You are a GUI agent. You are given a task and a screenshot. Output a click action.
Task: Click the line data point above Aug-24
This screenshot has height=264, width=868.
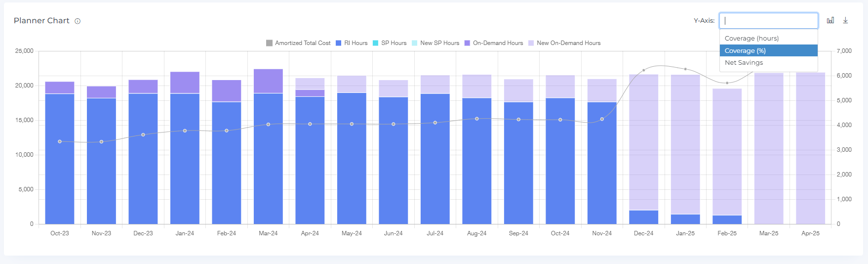pyautogui.click(x=476, y=119)
